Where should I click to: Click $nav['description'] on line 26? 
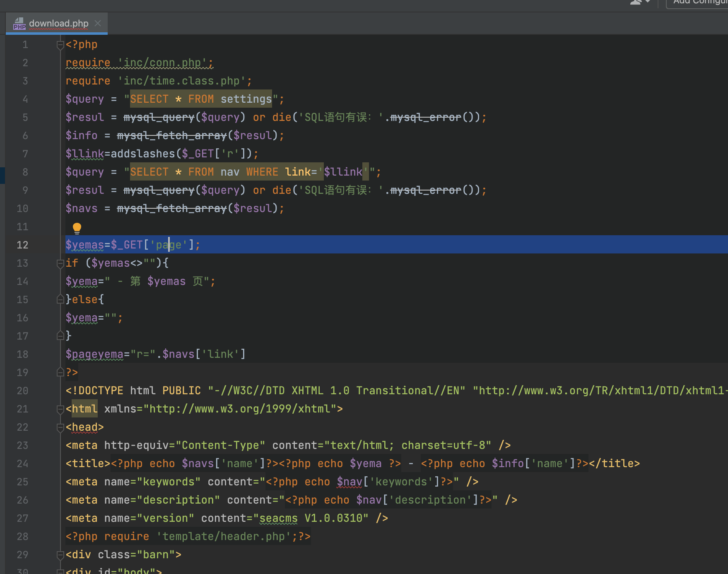(x=417, y=500)
